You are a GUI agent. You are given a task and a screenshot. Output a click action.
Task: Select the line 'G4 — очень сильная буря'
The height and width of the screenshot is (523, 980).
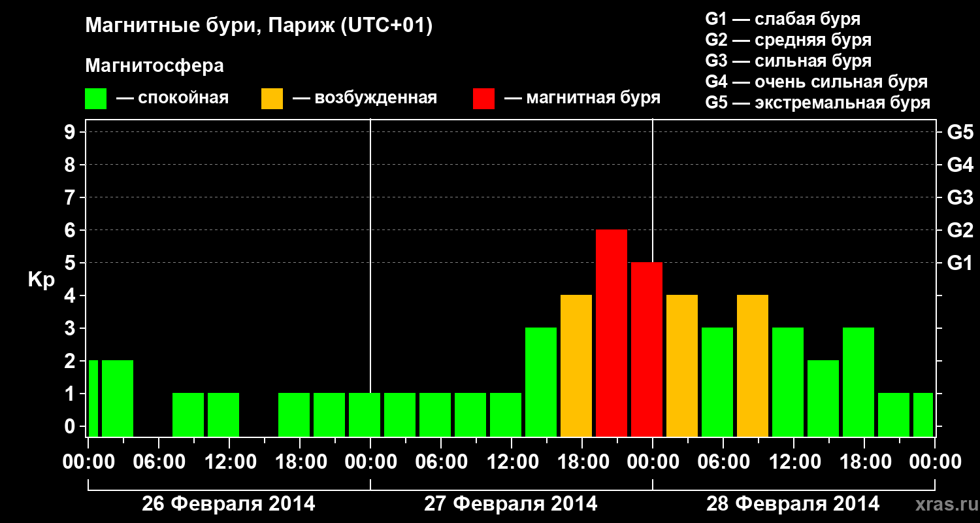click(x=817, y=82)
